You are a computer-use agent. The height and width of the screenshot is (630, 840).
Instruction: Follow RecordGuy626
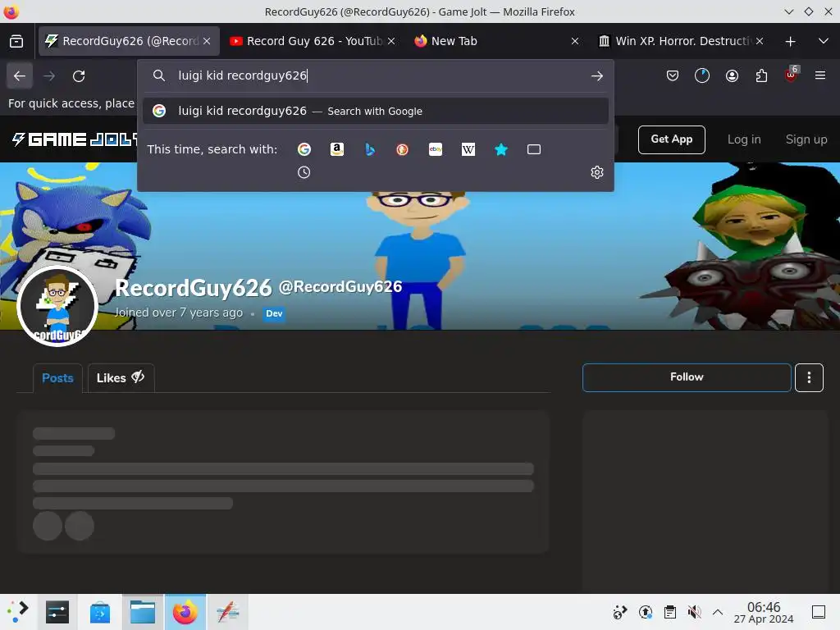point(687,377)
